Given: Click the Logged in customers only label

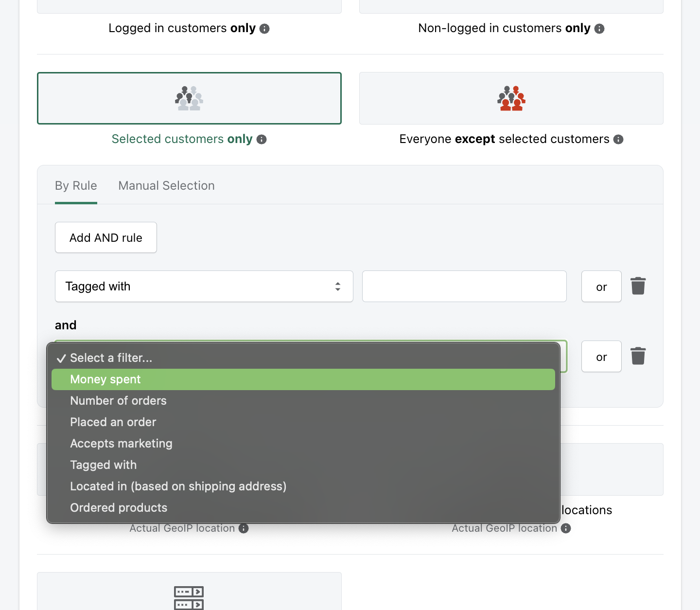Looking at the screenshot, I should [182, 28].
